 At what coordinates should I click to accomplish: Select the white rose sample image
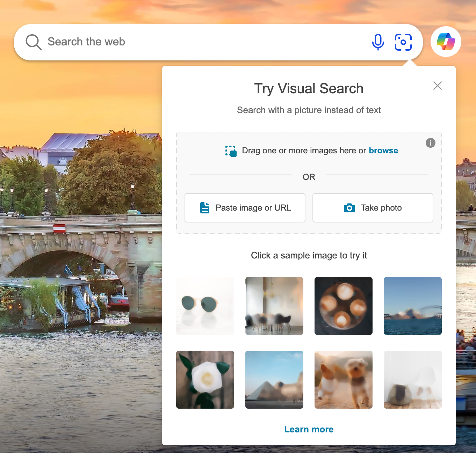coord(205,380)
